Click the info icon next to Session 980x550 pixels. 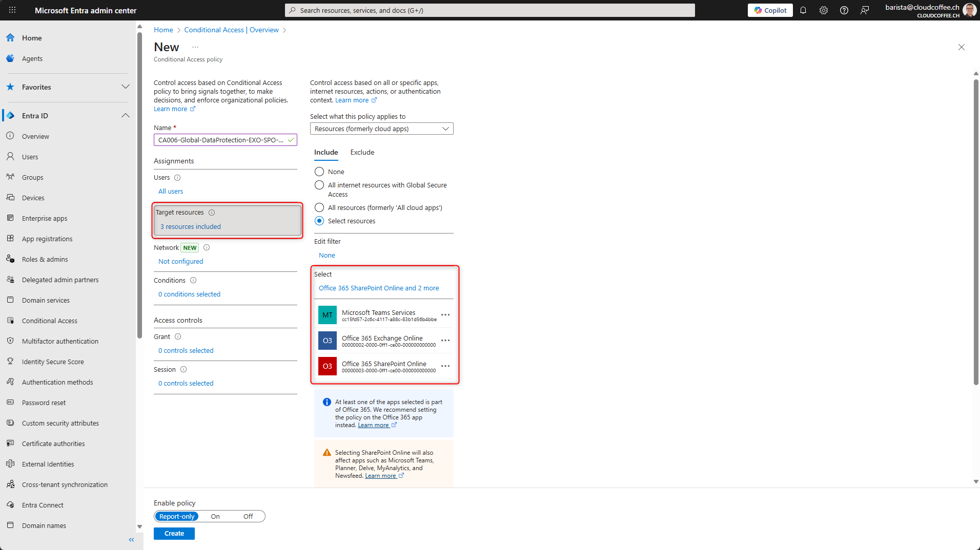[183, 369]
